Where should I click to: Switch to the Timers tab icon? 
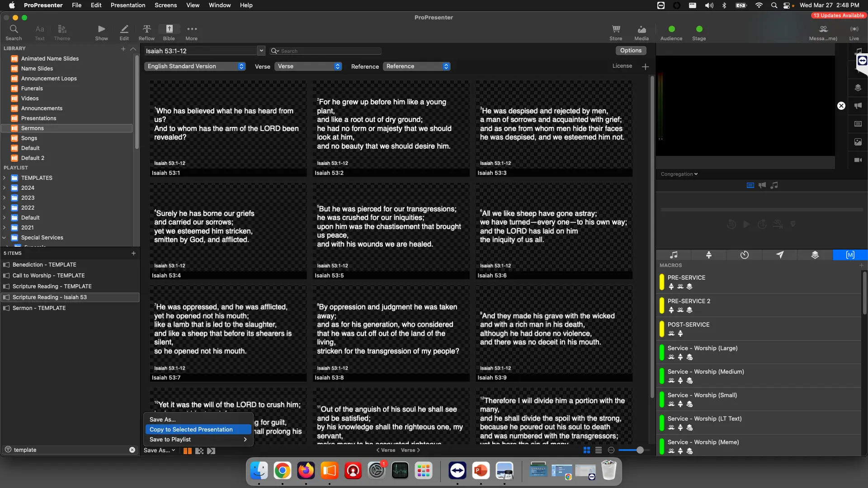click(x=744, y=255)
